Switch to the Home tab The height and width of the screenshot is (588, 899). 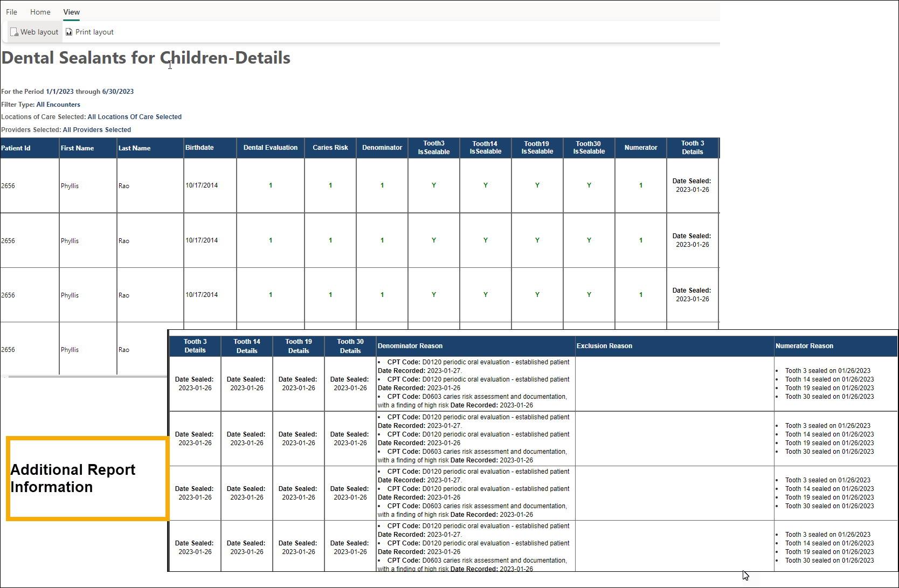coord(40,12)
